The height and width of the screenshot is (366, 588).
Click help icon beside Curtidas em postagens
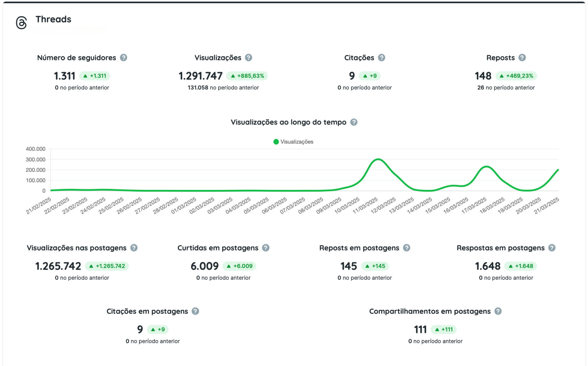[x=266, y=248]
